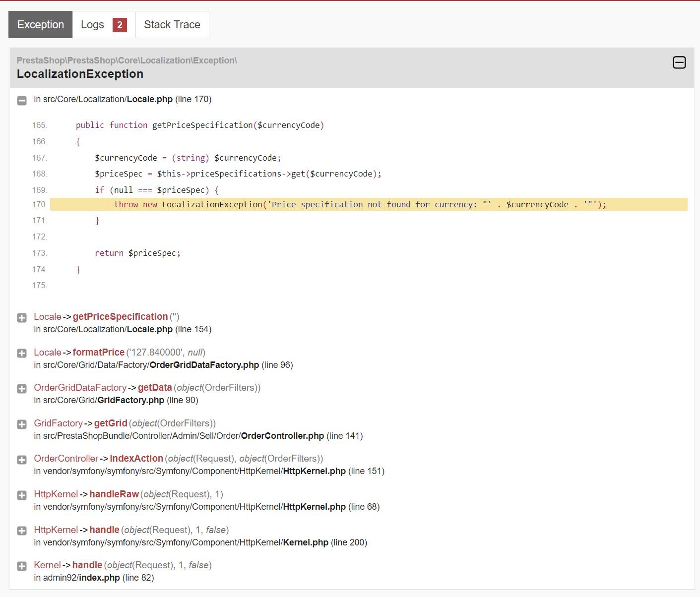
Task: Click the indexAction method name
Action: coord(136,458)
